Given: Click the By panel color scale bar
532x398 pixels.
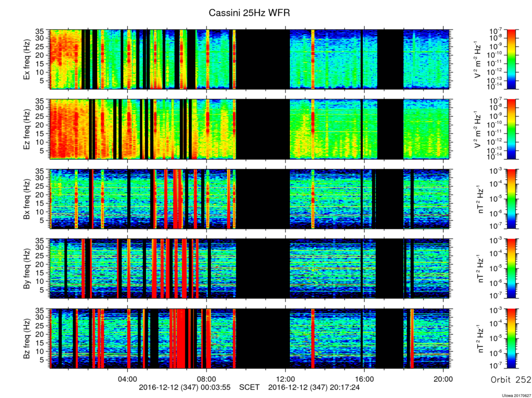Looking at the screenshot, I should tap(511, 269).
